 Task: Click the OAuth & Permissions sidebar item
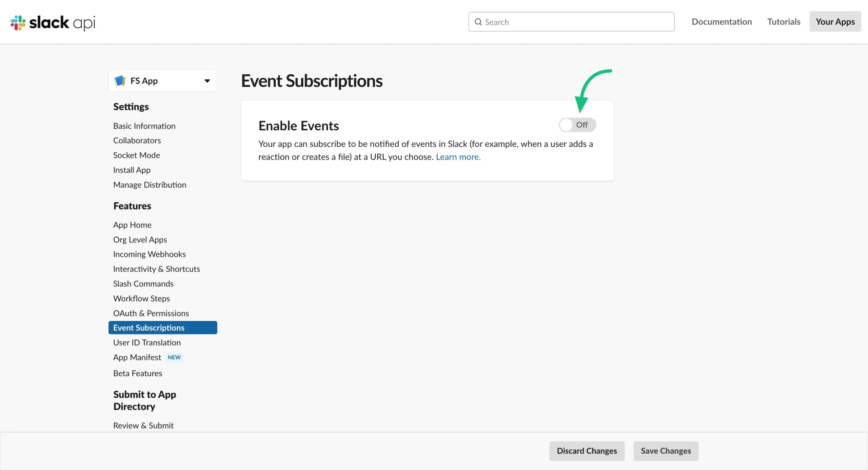coord(151,313)
